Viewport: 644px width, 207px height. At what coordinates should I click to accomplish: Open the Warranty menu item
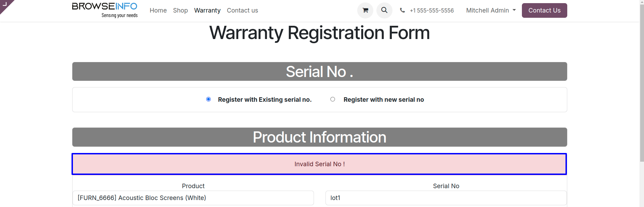207,10
